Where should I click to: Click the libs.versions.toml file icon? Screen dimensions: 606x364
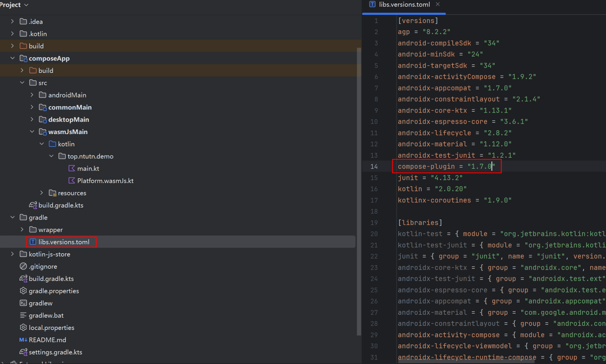coord(33,242)
